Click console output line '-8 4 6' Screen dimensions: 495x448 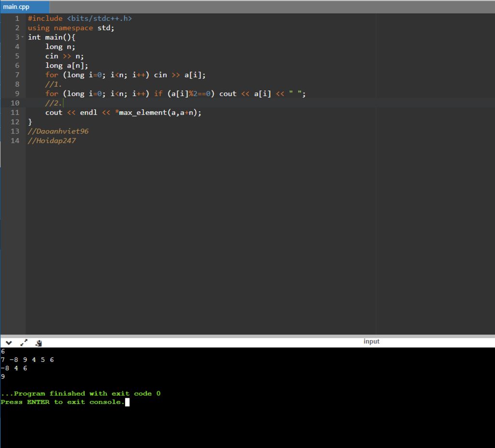[x=14, y=368]
